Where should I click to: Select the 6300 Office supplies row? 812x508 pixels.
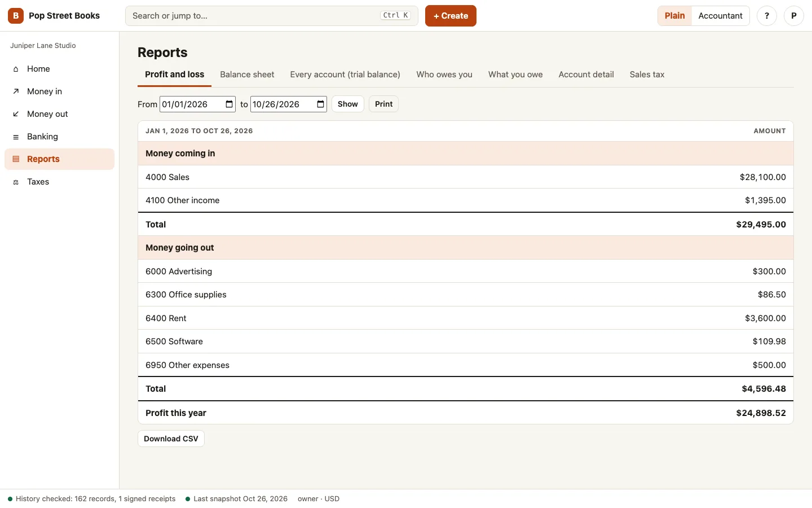[466, 295]
